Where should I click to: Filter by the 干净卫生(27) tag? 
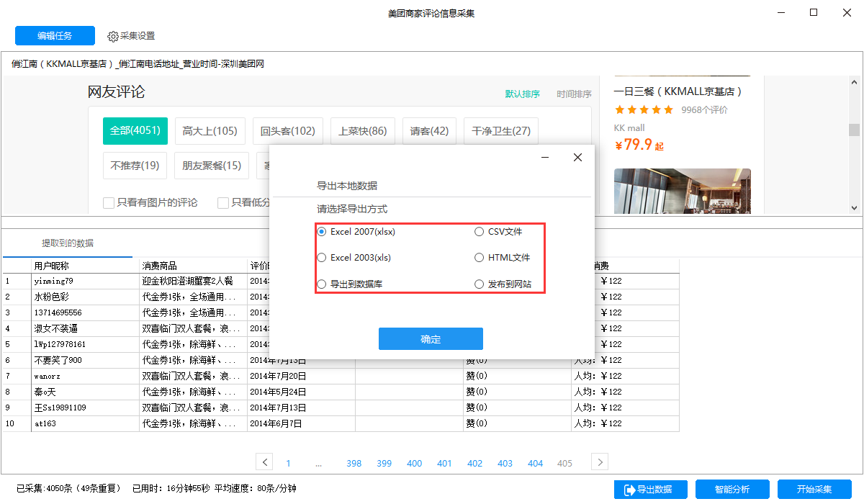[501, 131]
